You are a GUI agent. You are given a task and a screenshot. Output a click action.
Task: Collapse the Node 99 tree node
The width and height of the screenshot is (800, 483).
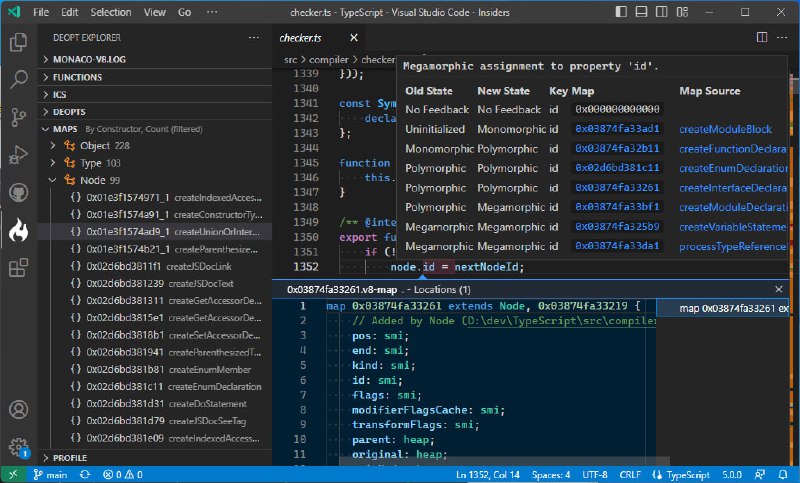[x=155, y=180]
